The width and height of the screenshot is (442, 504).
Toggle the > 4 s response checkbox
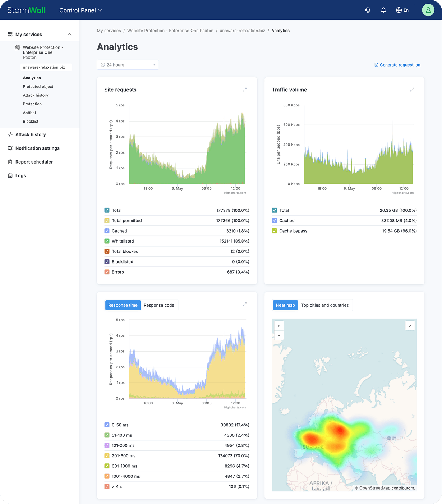pyautogui.click(x=107, y=486)
